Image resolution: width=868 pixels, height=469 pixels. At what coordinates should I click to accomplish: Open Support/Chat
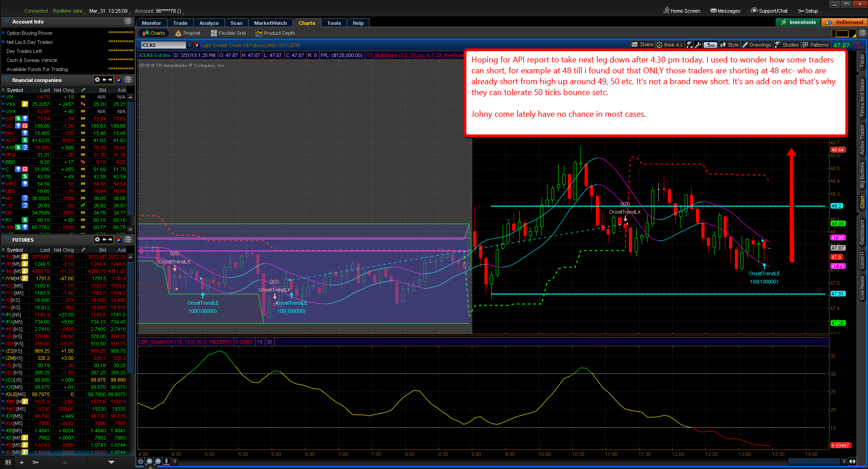point(769,11)
